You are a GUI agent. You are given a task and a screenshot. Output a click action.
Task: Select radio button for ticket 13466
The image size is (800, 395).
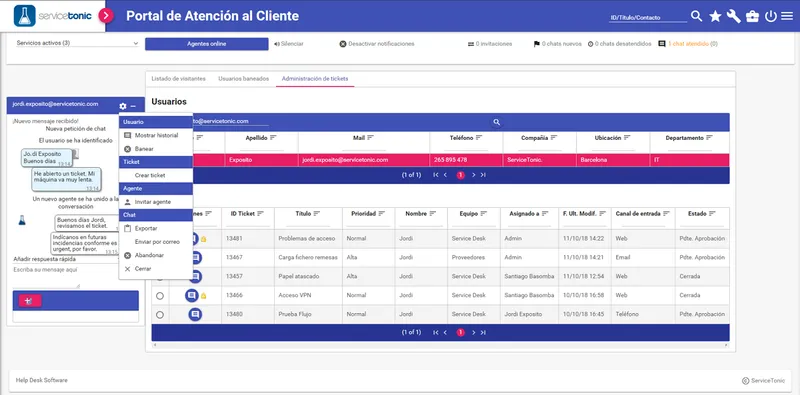coord(160,296)
